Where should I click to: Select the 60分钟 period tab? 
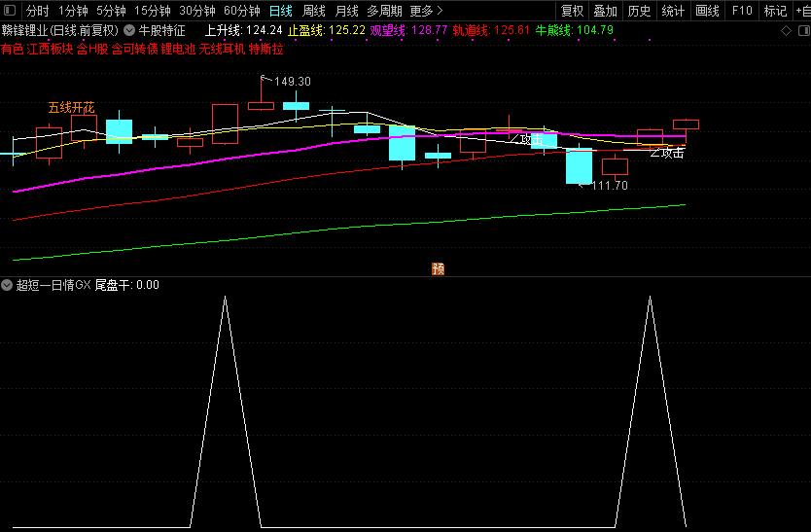click(242, 11)
